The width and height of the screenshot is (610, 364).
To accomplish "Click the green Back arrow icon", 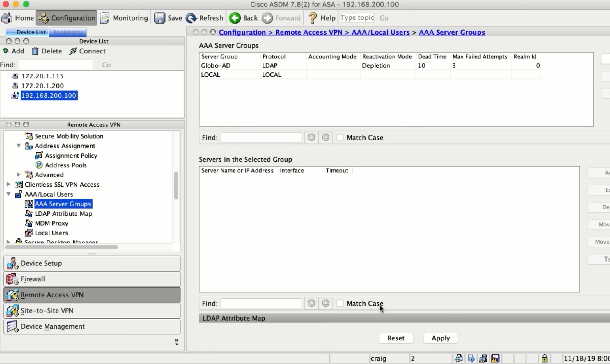I will (235, 18).
